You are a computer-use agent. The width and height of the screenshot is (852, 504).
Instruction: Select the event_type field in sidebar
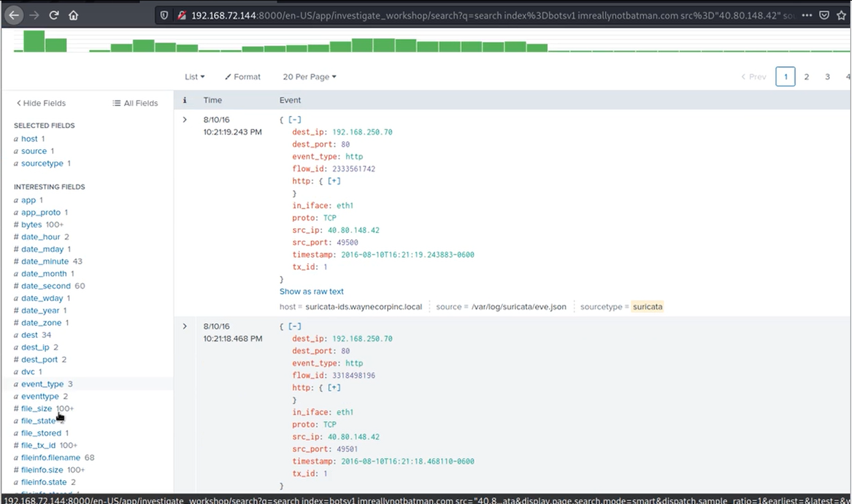42,384
